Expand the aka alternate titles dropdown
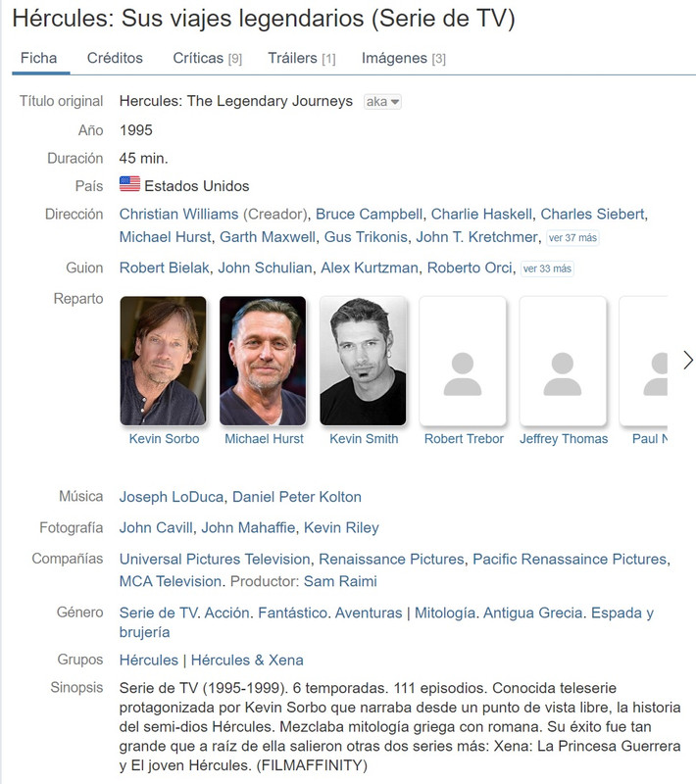696x784 pixels. (x=382, y=102)
